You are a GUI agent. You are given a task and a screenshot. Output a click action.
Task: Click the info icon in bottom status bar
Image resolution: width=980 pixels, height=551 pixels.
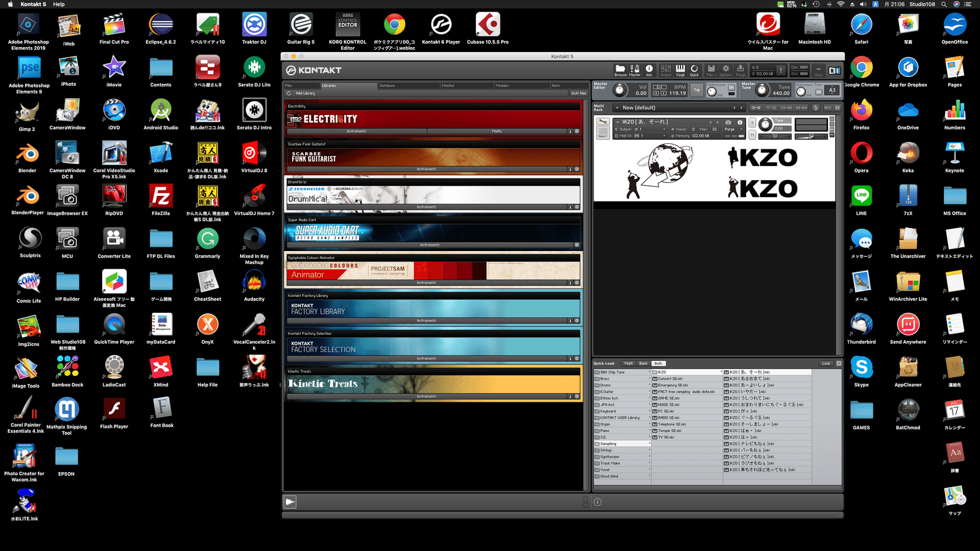[x=598, y=502]
